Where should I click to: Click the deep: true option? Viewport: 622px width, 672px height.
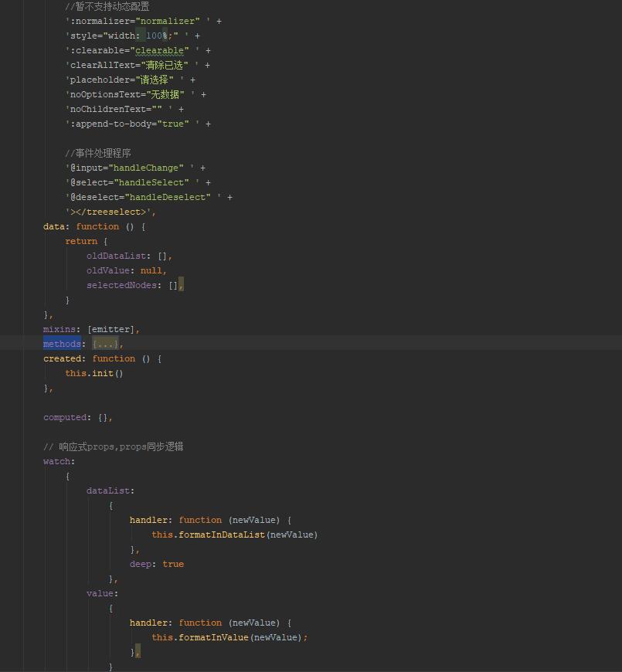tap(156, 564)
